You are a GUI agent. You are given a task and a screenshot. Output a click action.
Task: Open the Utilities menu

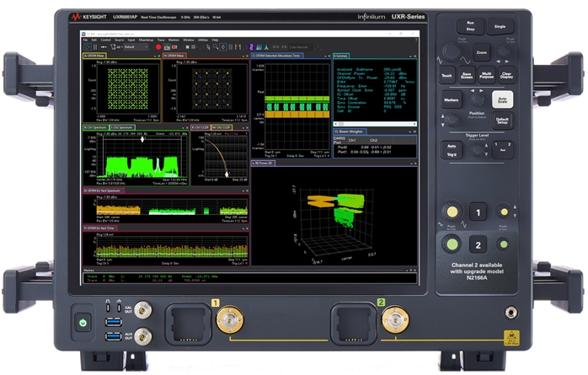coord(203,40)
